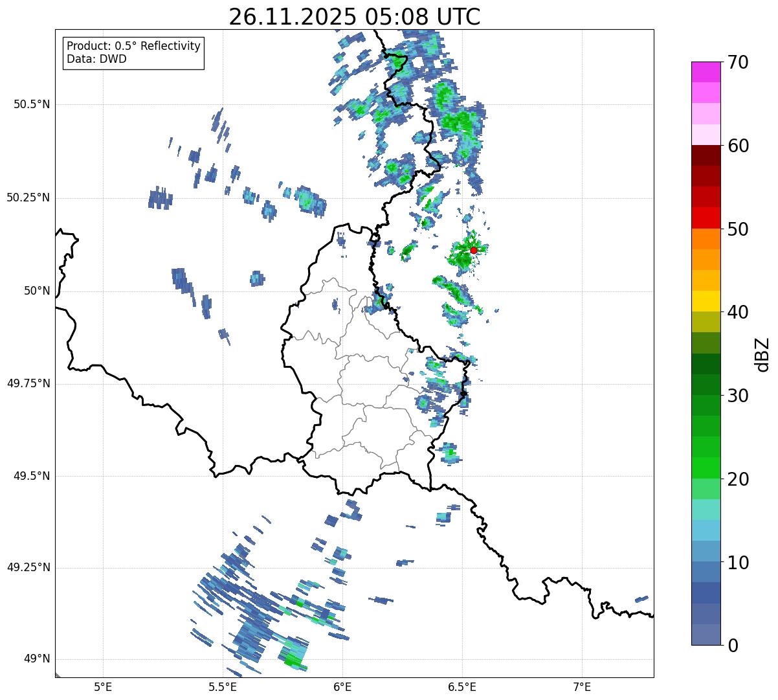Click the 'Data: DWD' source label

(96, 59)
